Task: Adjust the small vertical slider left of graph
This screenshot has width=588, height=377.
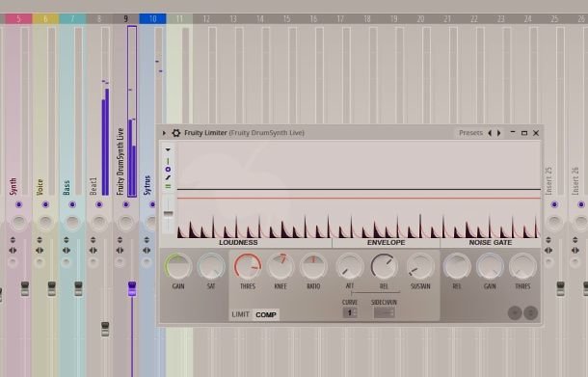Action: (169, 213)
